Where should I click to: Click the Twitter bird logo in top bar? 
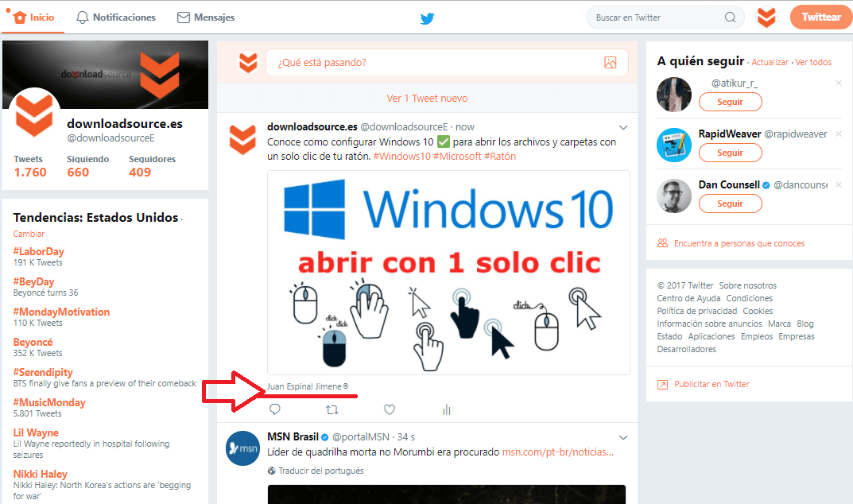point(427,18)
